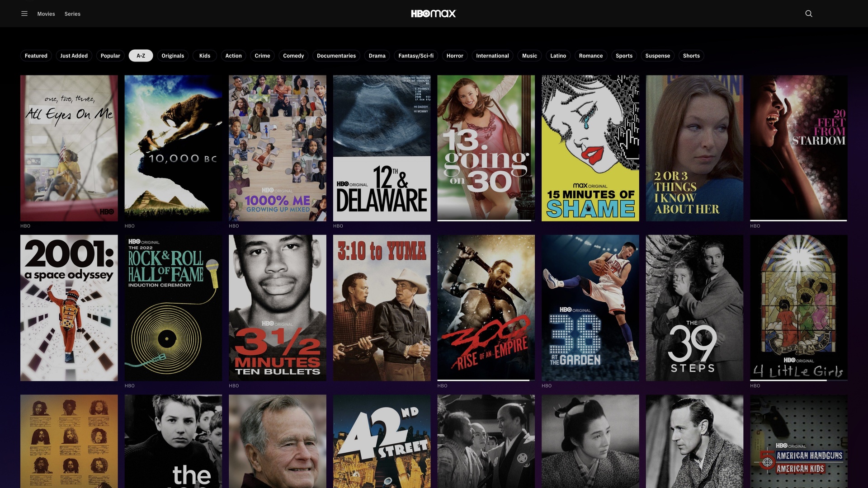This screenshot has height=488, width=868.
Task: Choose the Shorts genre chip
Action: coord(691,56)
